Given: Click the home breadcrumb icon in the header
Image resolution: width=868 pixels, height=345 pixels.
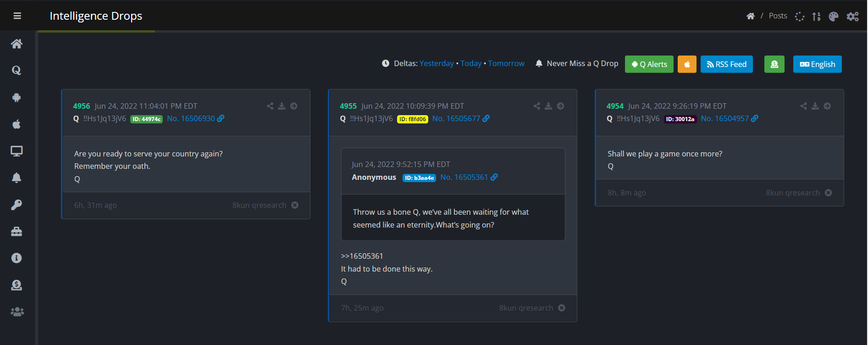Looking at the screenshot, I should [x=751, y=16].
